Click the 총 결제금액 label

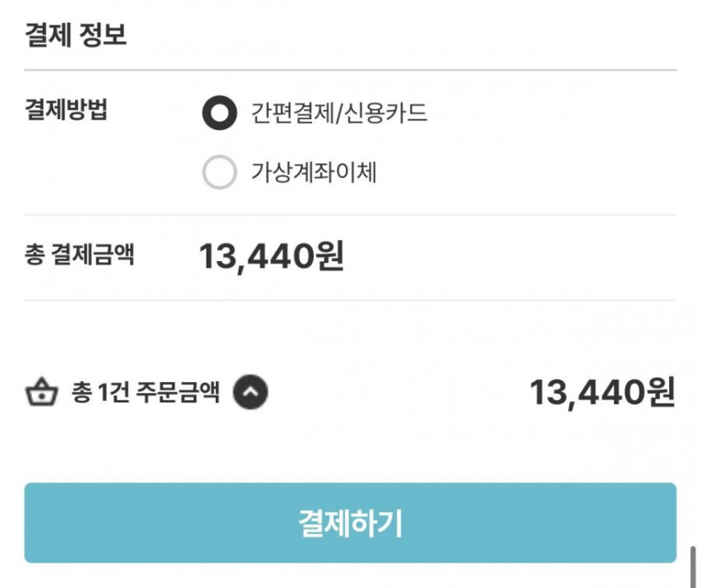(80, 255)
